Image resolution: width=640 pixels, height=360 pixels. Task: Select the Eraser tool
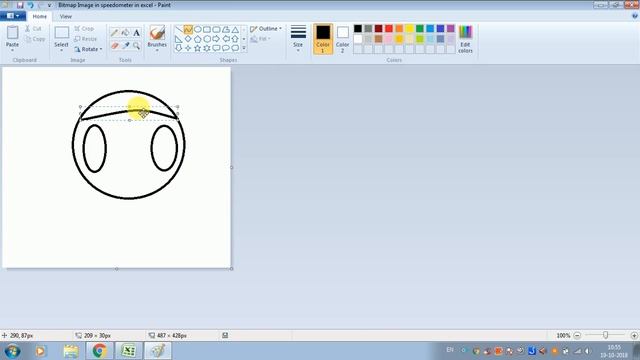[x=115, y=46]
